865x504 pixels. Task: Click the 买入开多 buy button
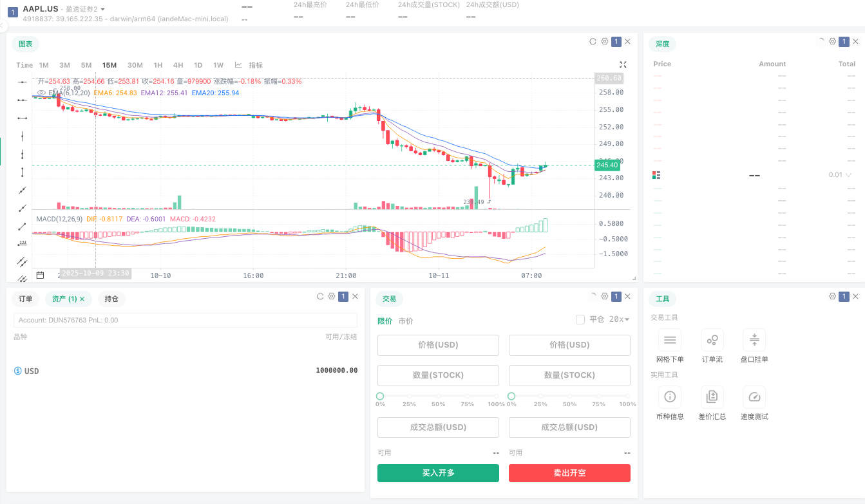click(438, 472)
